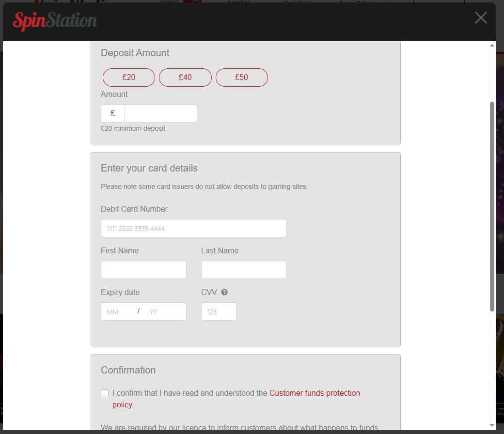Viewport: 504px width, 434px height.
Task: Click the Last Name text box
Action: 244,270
